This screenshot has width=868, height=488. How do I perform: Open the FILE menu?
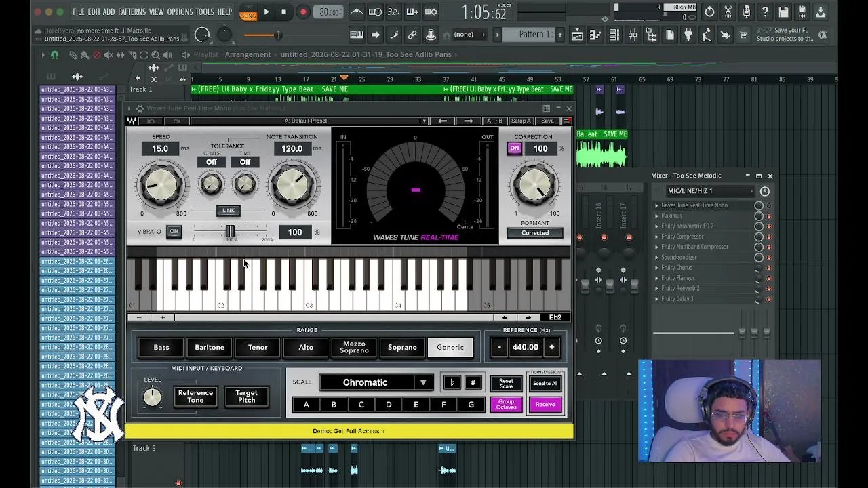[79, 12]
